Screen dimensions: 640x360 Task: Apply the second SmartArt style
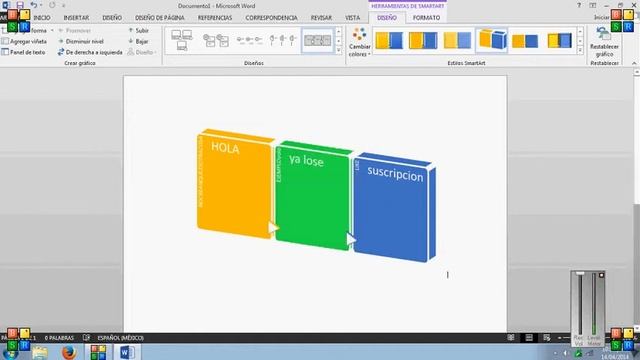coord(423,40)
